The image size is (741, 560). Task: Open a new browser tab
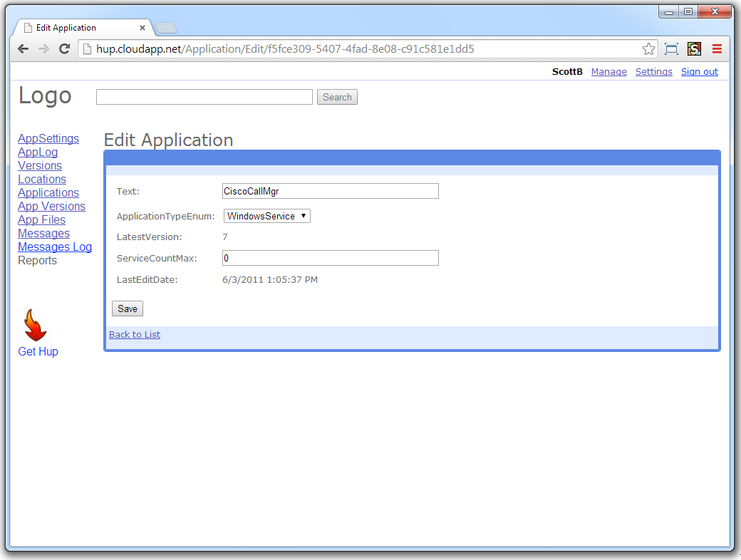pyautogui.click(x=166, y=28)
